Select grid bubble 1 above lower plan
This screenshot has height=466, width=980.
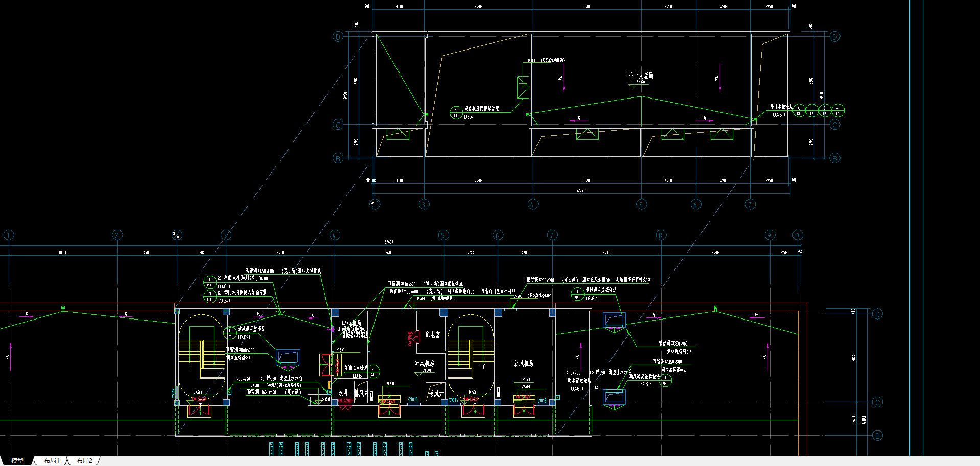[9, 235]
